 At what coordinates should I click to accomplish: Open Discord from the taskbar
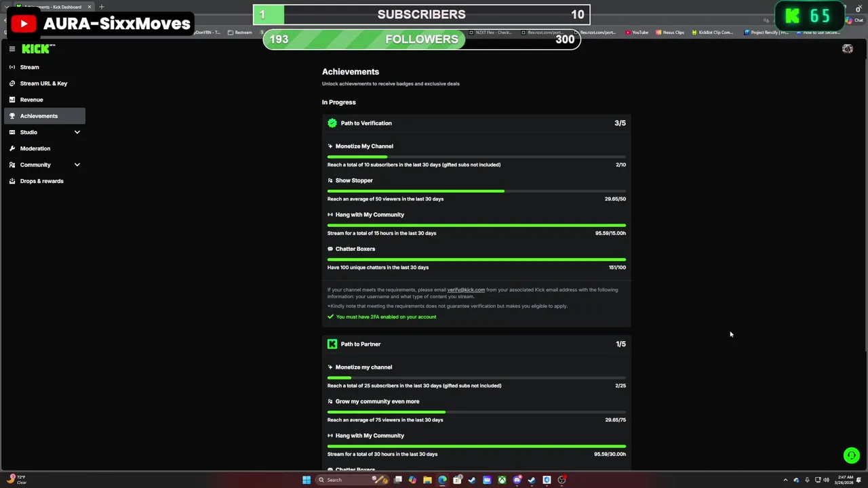pos(517,480)
